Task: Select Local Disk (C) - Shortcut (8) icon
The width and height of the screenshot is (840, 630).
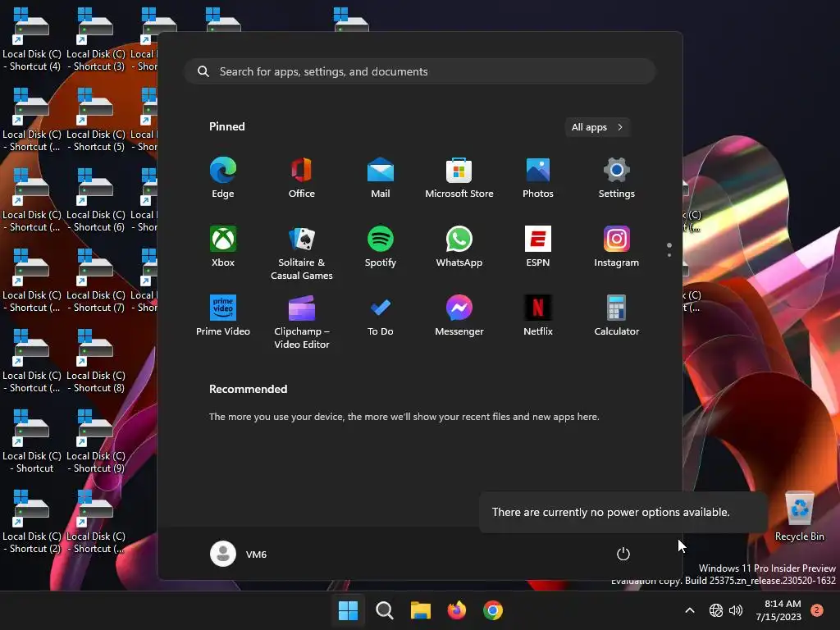Action: point(96,361)
